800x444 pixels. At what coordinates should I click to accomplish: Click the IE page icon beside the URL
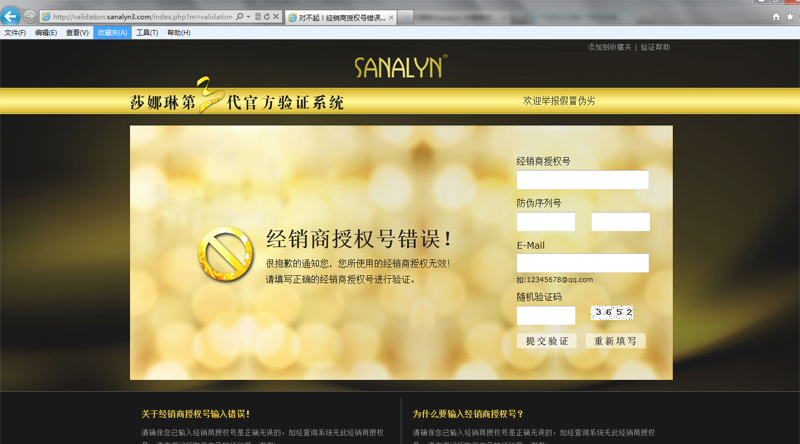[x=46, y=17]
